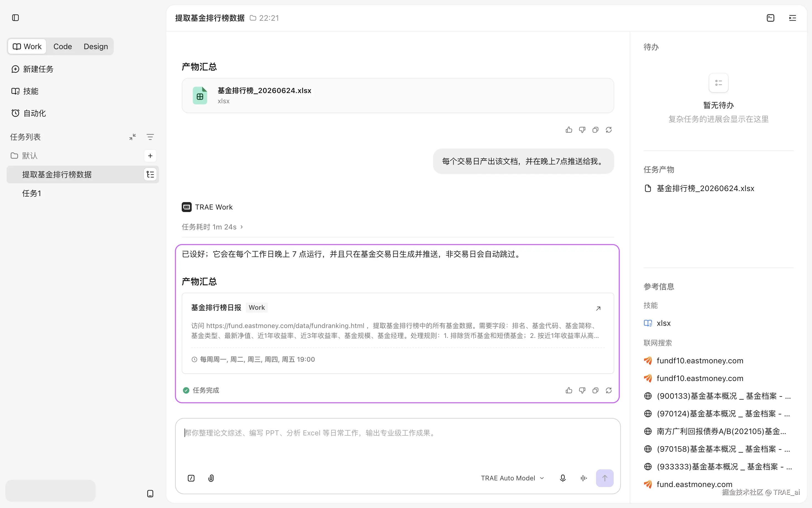Open the xlsx skill under 参考信息
Viewport: 812px width, 508px height.
[x=657, y=323]
